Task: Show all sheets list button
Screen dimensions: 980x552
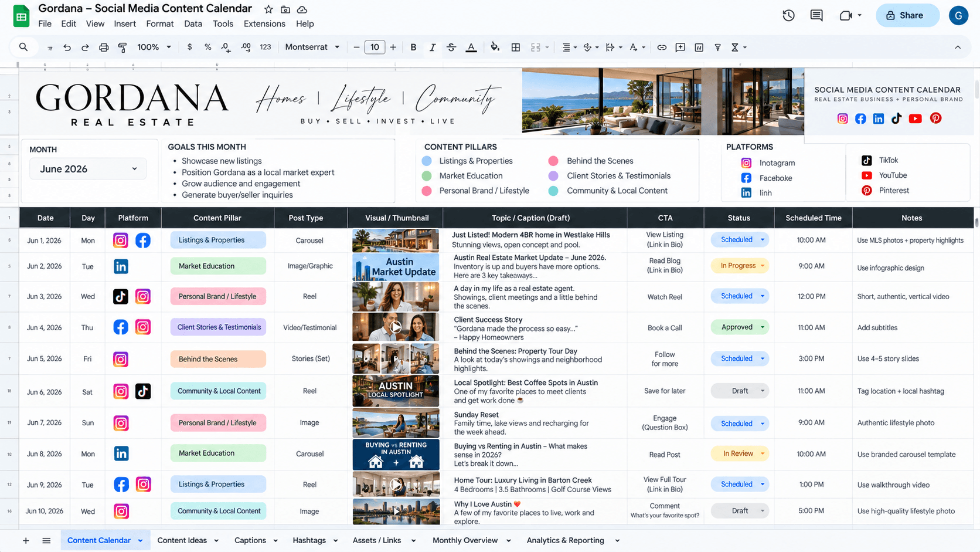Action: click(x=46, y=540)
